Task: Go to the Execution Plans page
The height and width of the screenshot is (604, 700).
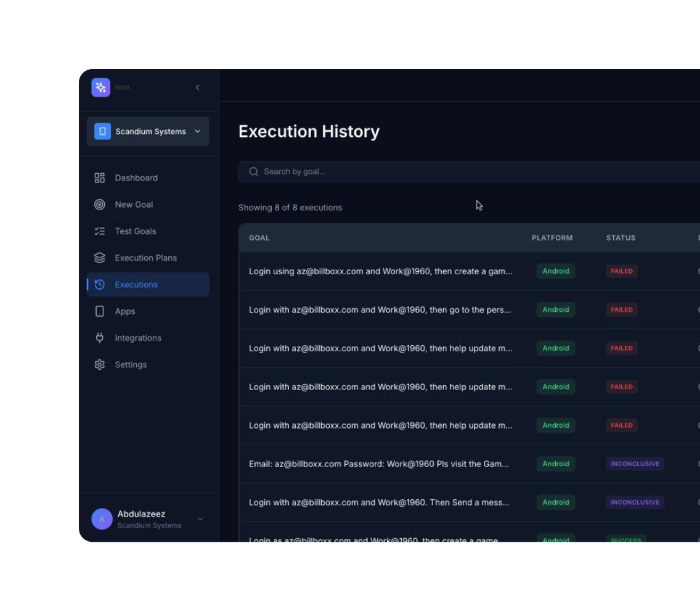Action: (145, 258)
